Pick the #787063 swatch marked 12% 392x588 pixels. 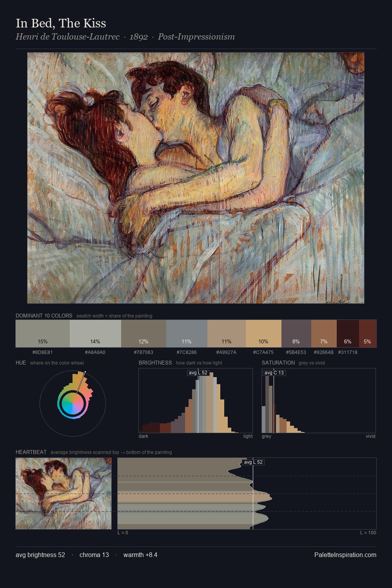tap(143, 334)
